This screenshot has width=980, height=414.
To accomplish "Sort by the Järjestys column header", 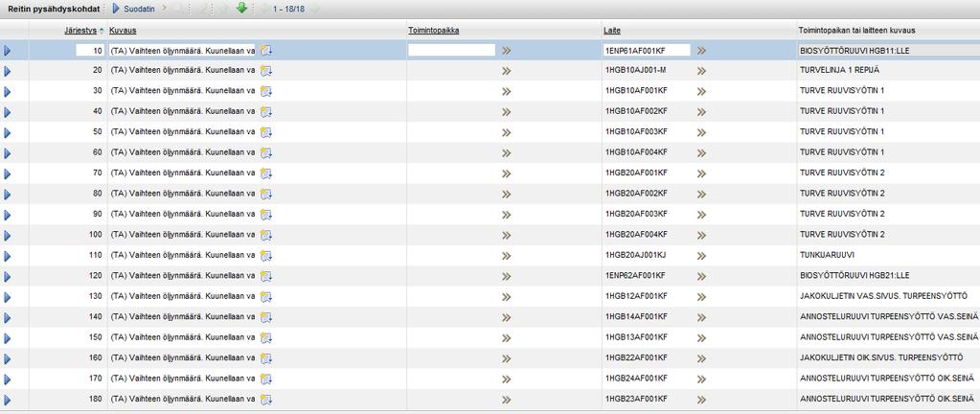I will point(80,31).
